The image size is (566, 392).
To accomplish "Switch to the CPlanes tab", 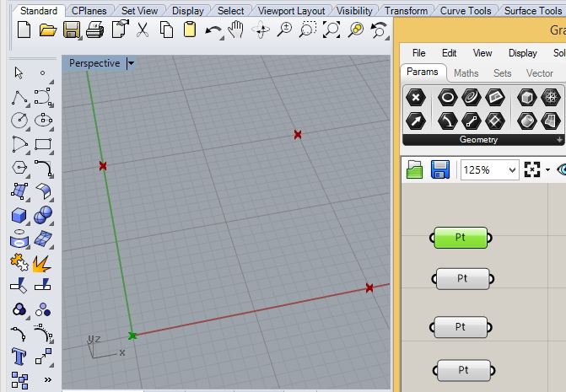I will point(89,11).
